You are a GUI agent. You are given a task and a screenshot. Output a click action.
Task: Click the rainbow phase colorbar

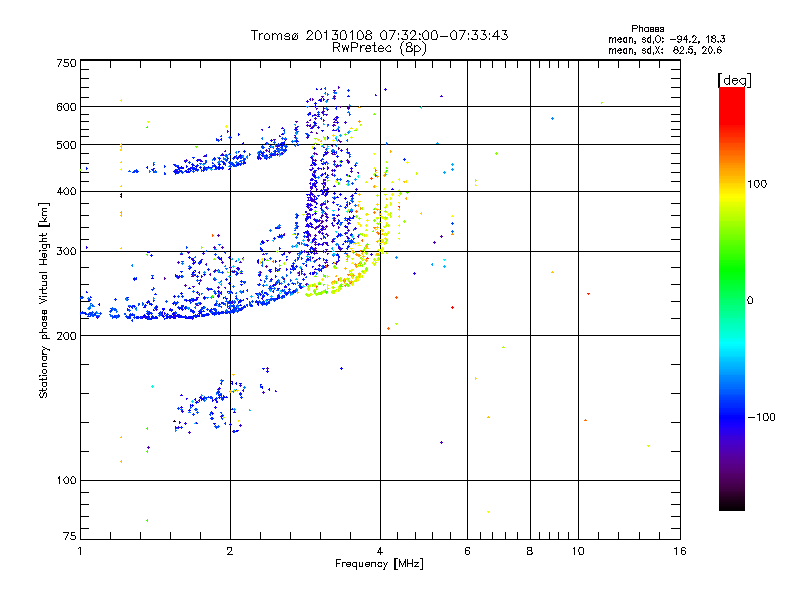(732, 298)
